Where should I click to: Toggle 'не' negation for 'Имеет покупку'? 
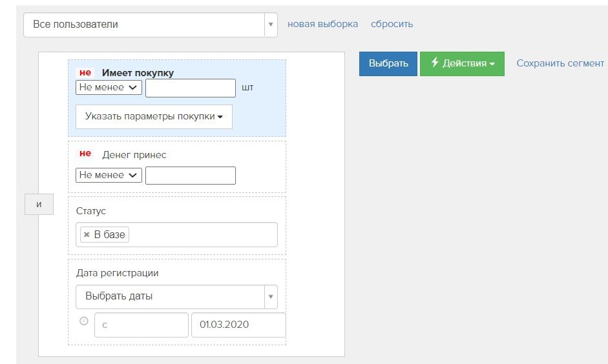[85, 72]
